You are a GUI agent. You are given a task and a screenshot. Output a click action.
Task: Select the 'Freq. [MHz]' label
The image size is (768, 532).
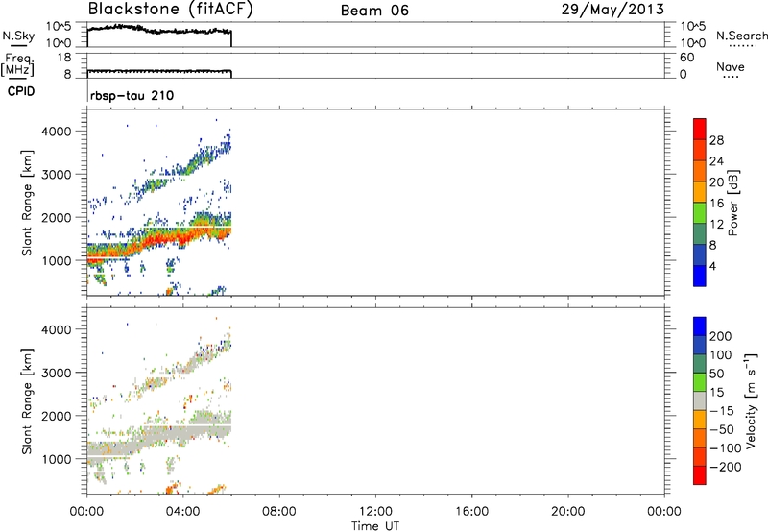coord(18,64)
